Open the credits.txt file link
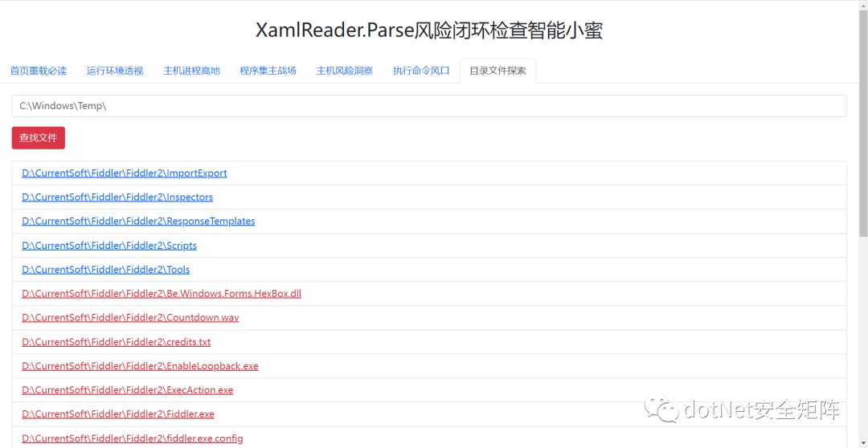Screen dimensions: 868x448 [x=117, y=342]
